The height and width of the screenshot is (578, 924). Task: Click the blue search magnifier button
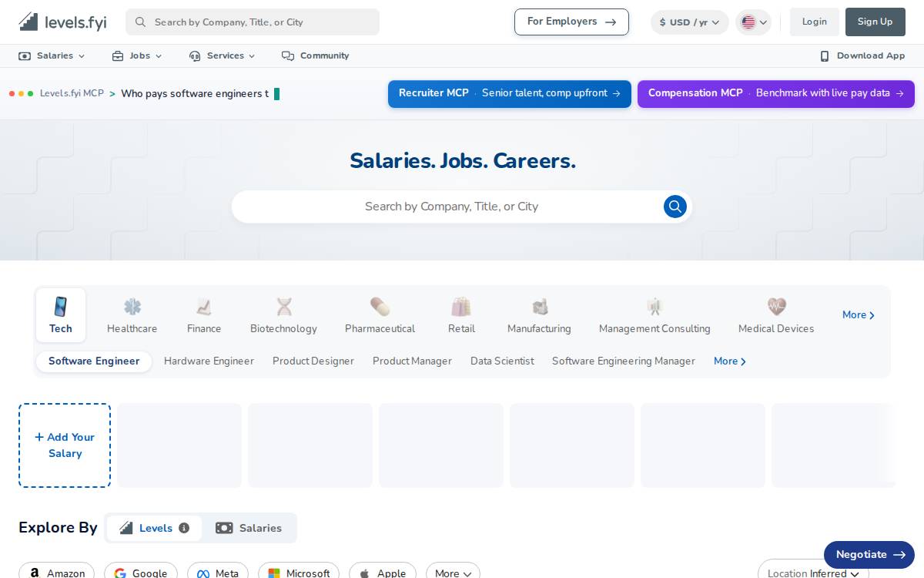[x=675, y=207]
